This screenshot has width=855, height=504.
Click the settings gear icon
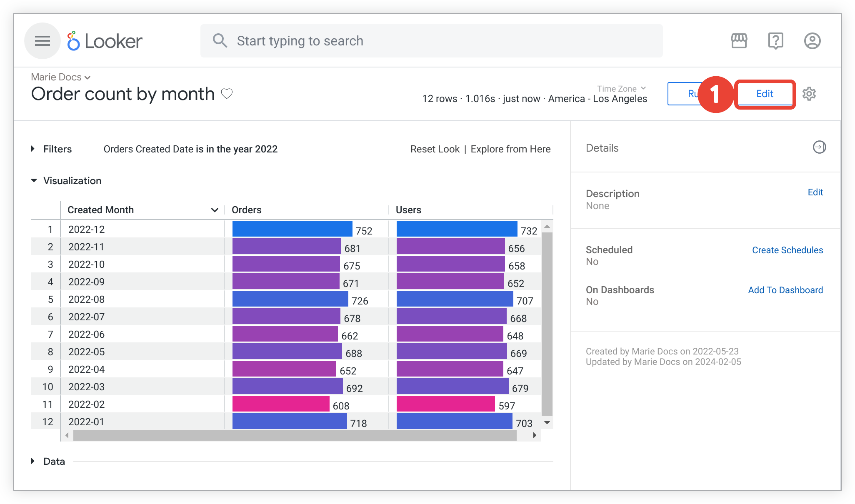coord(810,94)
